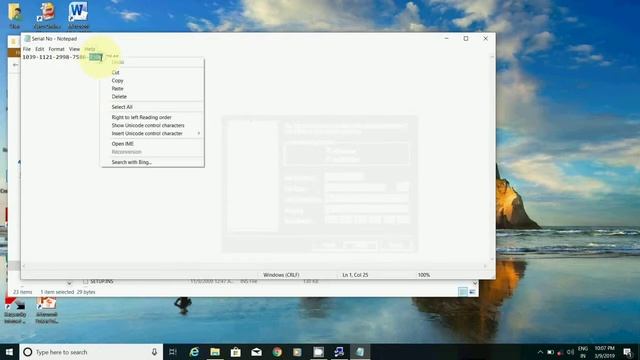Open Task View on the taskbar
The image size is (640, 360).
click(173, 352)
